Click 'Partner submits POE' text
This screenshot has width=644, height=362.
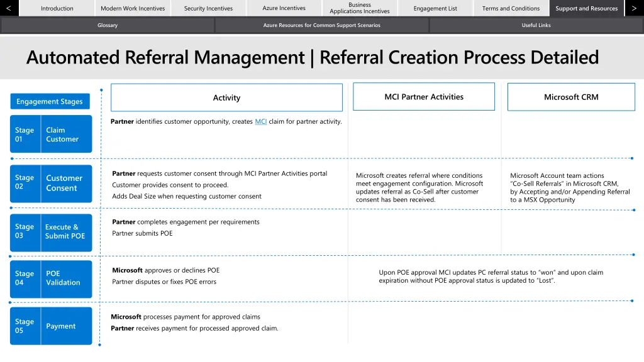[x=142, y=233]
